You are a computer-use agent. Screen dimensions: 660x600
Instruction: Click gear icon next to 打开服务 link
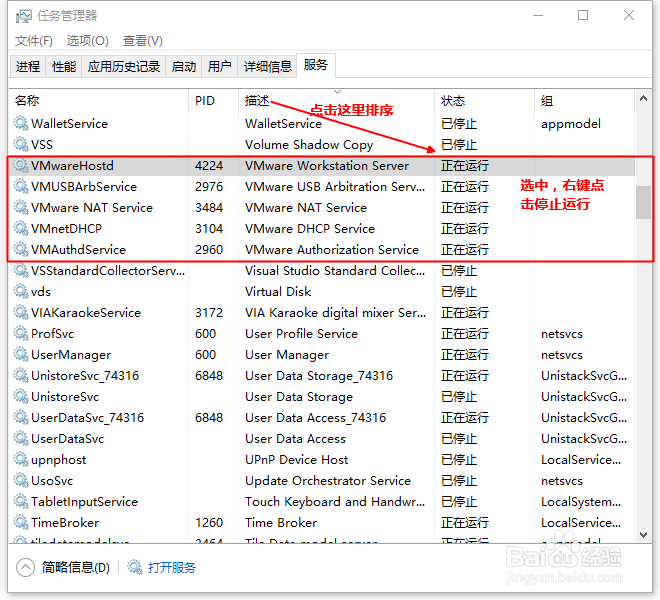135,567
